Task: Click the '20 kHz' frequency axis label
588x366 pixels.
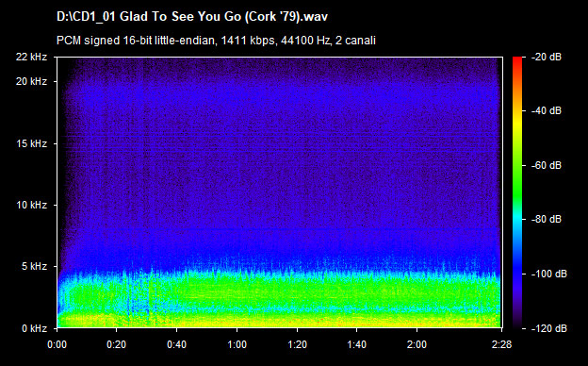Action: pyautogui.click(x=31, y=81)
